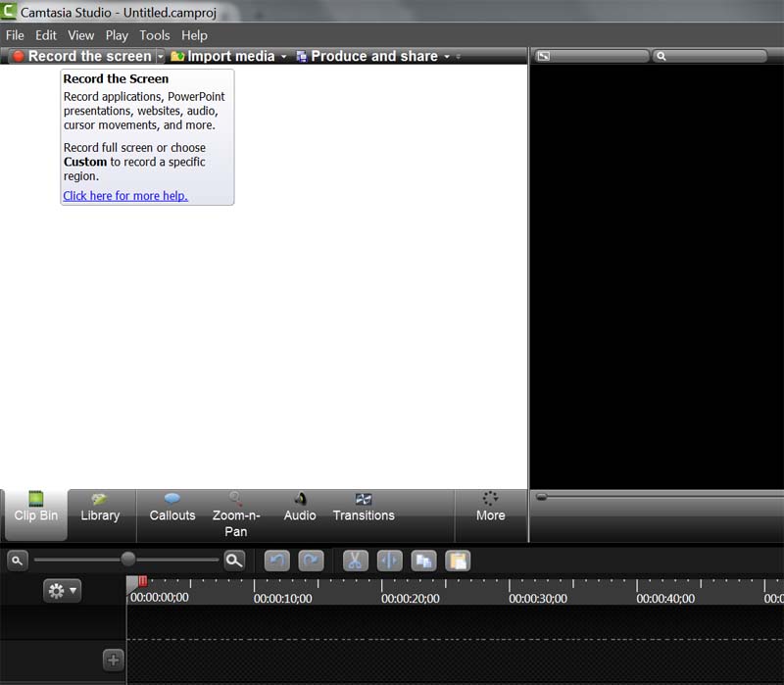
Task: Open the View menu
Action: pos(80,35)
